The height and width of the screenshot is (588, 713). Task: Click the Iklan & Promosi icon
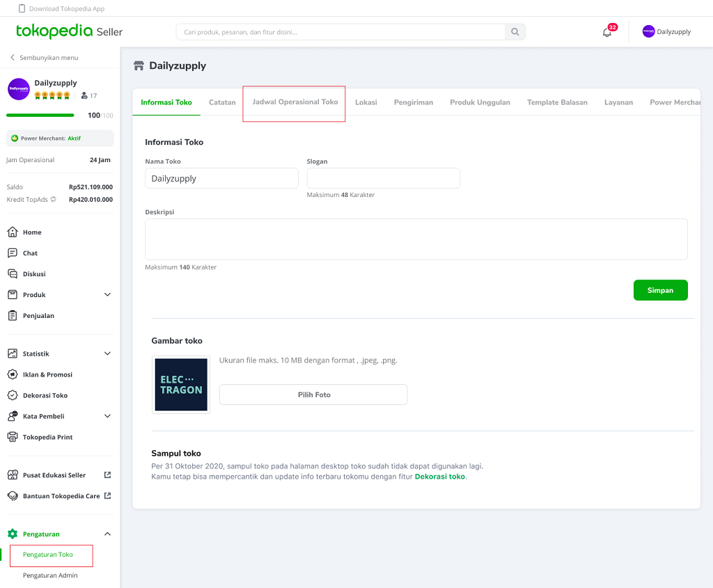[13, 374]
